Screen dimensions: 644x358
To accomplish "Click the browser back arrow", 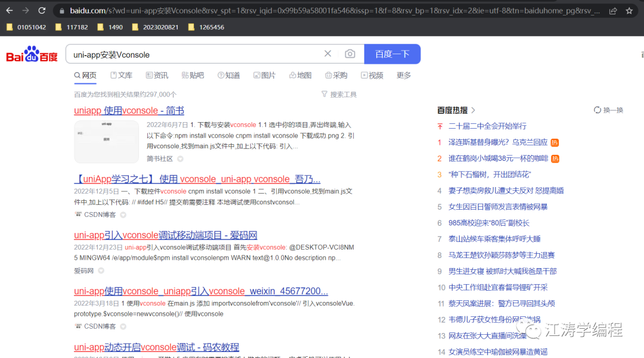I will tap(8, 10).
